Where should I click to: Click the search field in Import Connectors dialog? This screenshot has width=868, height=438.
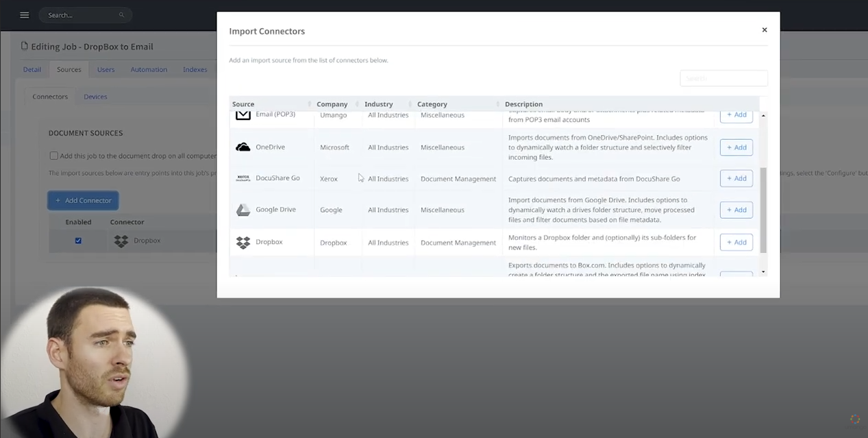pyautogui.click(x=723, y=78)
